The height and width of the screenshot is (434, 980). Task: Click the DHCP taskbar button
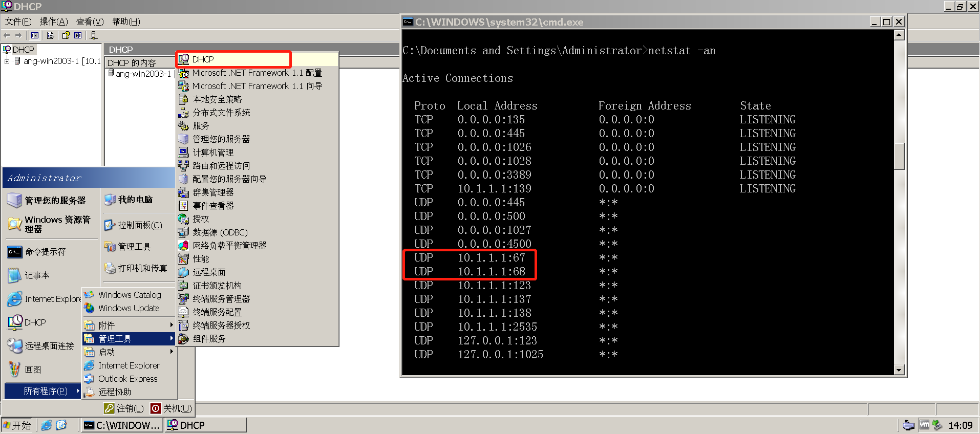coord(205,425)
